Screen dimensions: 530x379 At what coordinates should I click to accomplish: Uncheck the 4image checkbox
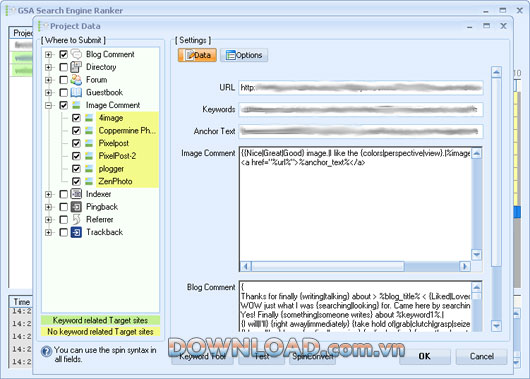[x=76, y=118]
